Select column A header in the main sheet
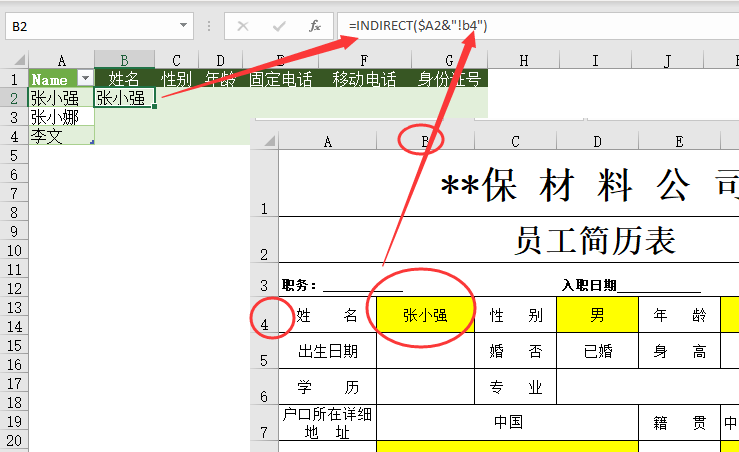 pyautogui.click(x=61, y=60)
